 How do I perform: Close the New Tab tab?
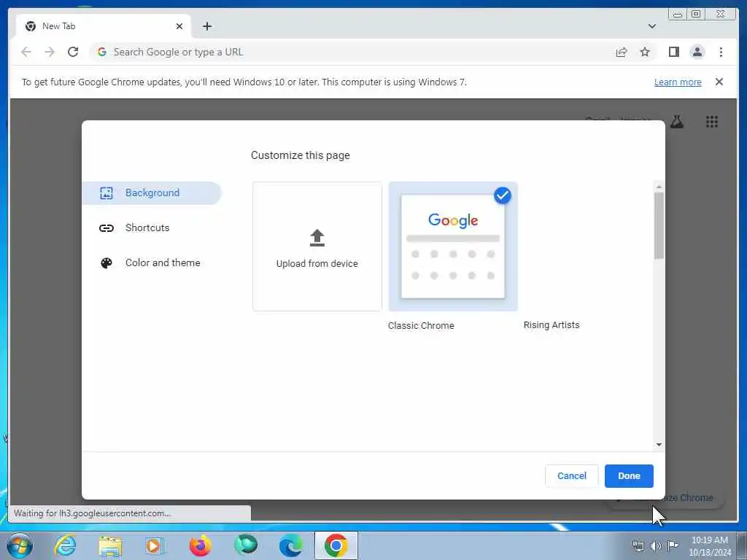click(179, 26)
